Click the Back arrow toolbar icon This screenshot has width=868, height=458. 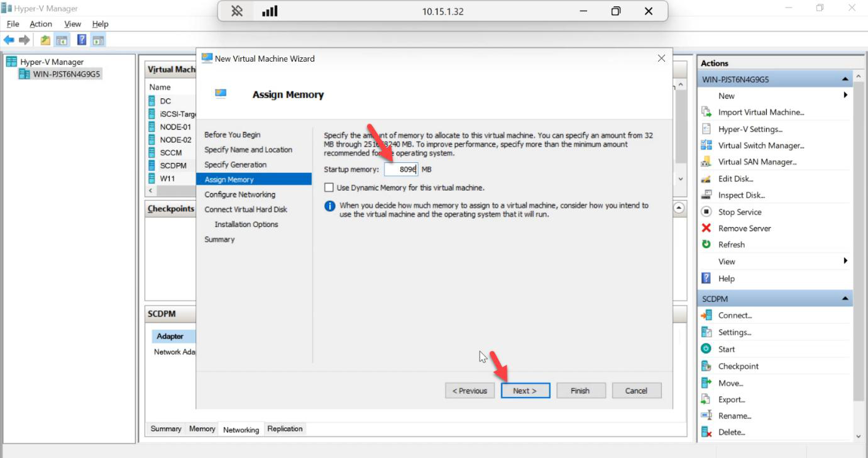point(9,40)
